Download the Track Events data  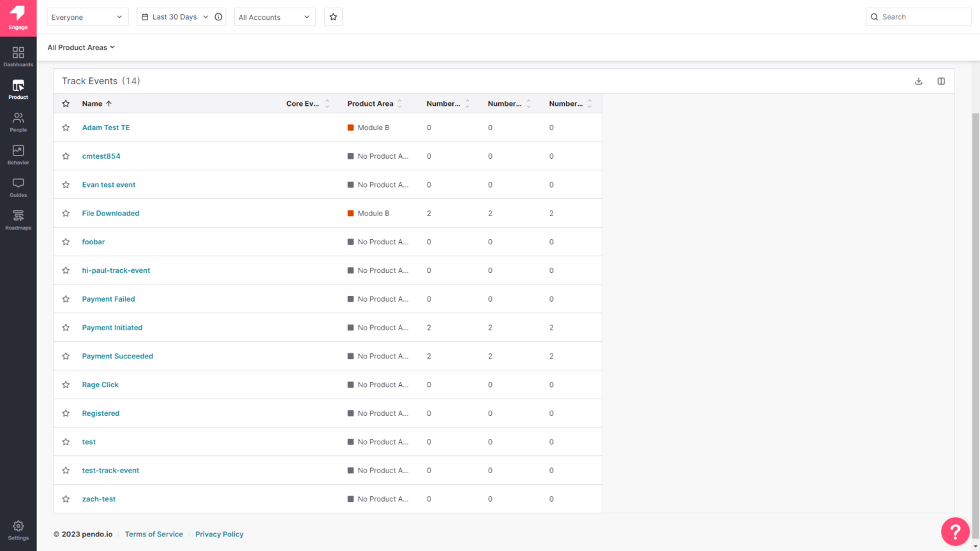click(x=918, y=81)
